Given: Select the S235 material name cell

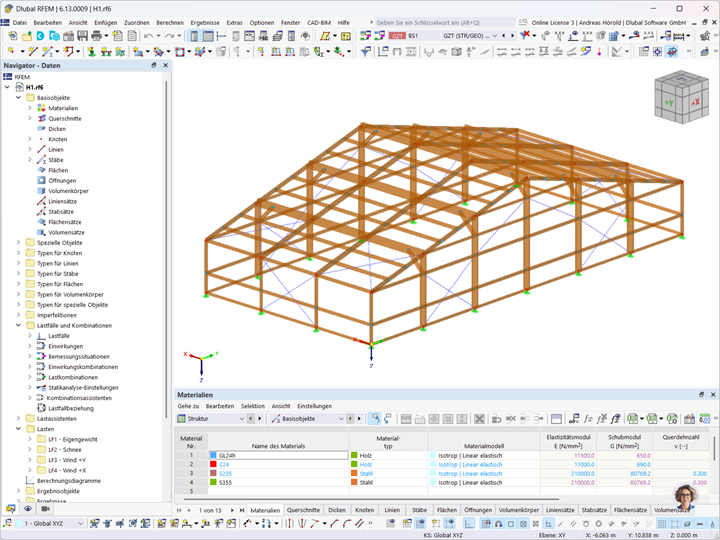Looking at the screenshot, I should coord(278,473).
